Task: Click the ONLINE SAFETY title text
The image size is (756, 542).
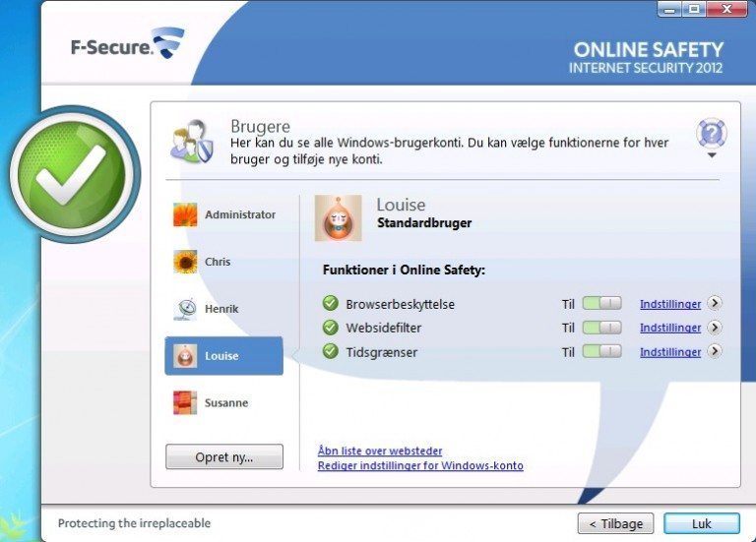Action: pyautogui.click(x=649, y=49)
